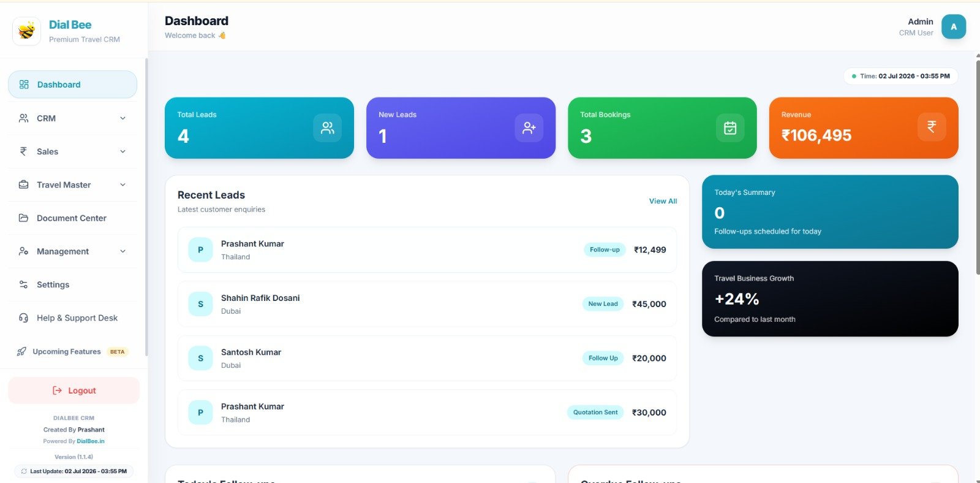Click the New Leads add-user icon
The width and height of the screenshot is (980, 483).
529,127
